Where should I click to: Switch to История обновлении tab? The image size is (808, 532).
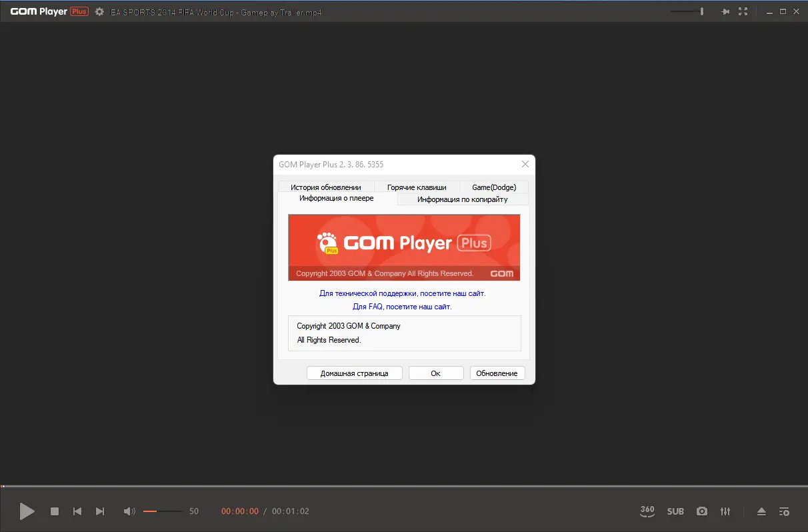[x=326, y=187]
